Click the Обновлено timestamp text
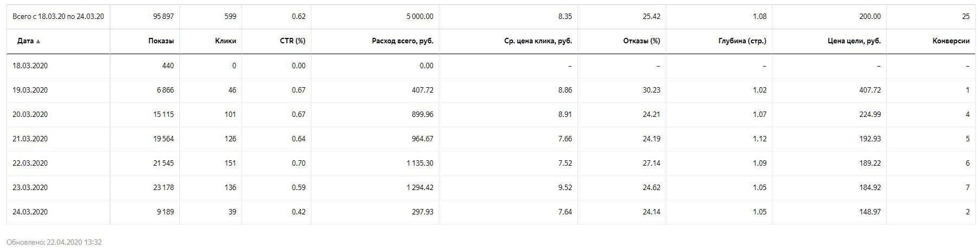This screenshot has width=980, height=248. coord(54,242)
